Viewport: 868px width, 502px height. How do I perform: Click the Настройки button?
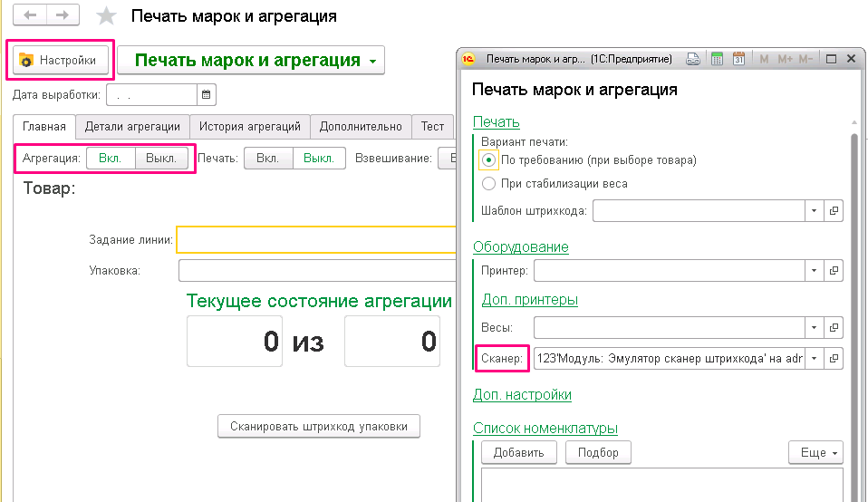[60, 61]
